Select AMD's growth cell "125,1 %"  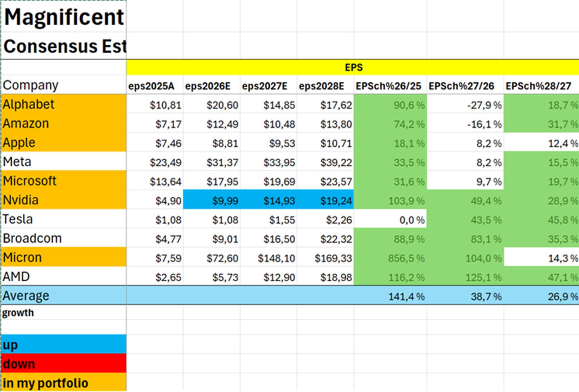coord(465,276)
